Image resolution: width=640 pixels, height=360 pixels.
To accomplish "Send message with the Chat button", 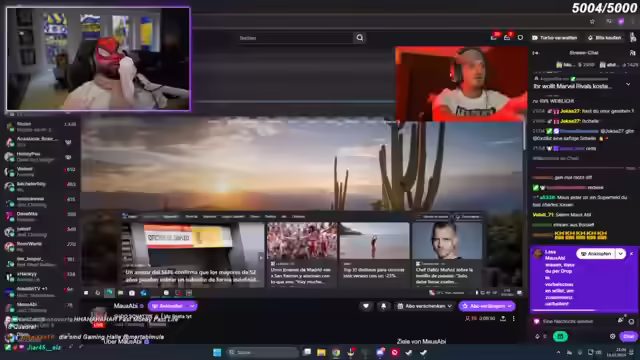I will (628, 336).
